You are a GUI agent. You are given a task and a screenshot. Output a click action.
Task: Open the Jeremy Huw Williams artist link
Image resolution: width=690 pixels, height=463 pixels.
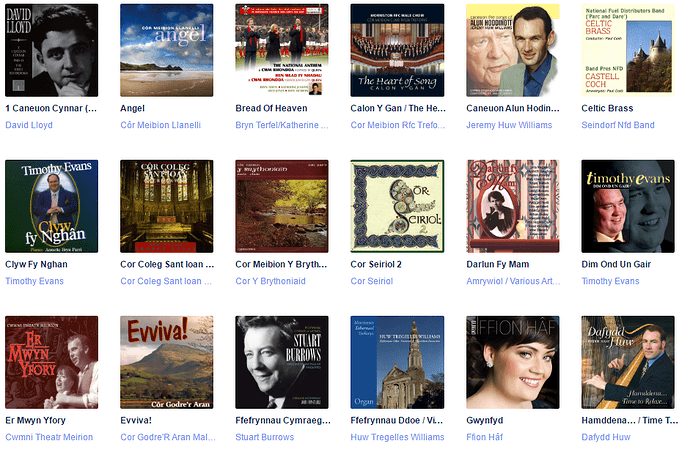pyautogui.click(x=509, y=125)
